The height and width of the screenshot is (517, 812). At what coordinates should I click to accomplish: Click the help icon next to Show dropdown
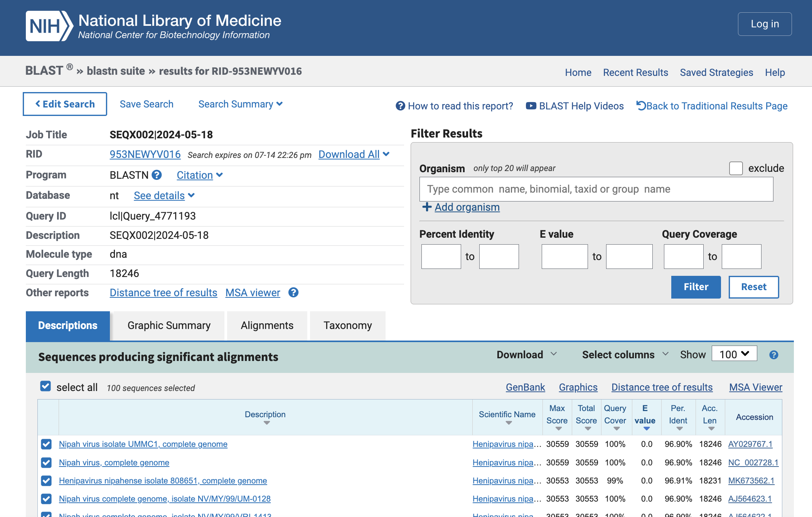(x=773, y=355)
